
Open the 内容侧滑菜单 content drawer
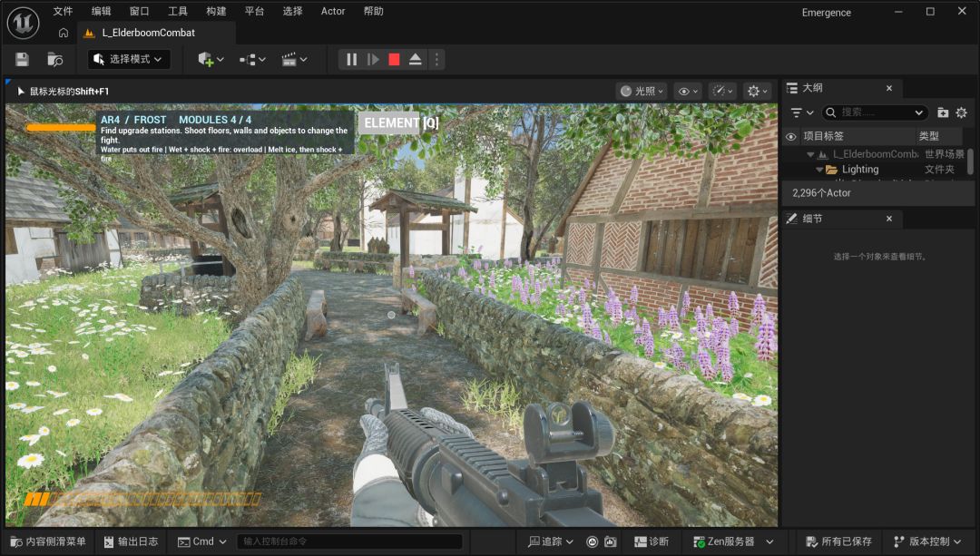pos(47,541)
